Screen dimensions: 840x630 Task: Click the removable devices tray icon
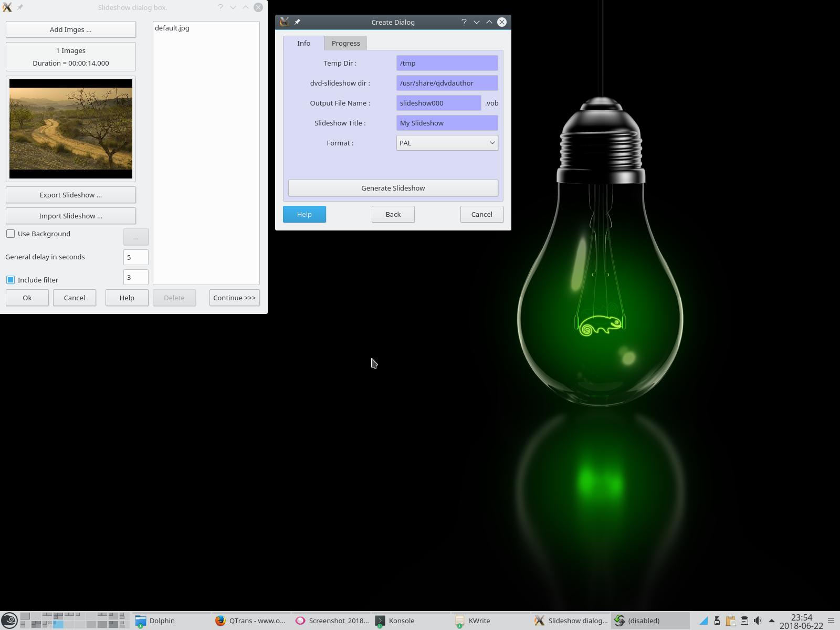click(717, 621)
